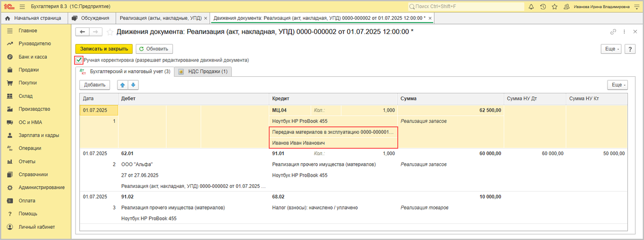The image size is (644, 240).
Task: Close the Движения документа tab
Action: click(x=429, y=18)
